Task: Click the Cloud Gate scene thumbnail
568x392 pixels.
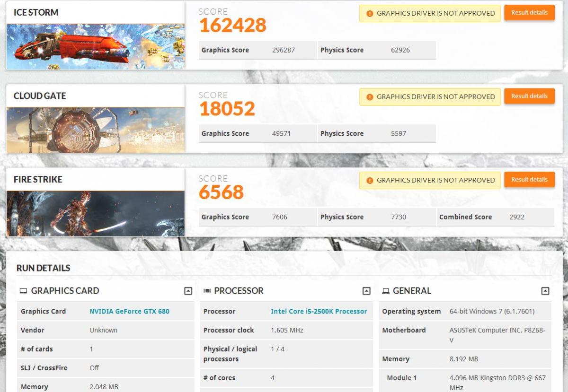Action: pos(96,130)
